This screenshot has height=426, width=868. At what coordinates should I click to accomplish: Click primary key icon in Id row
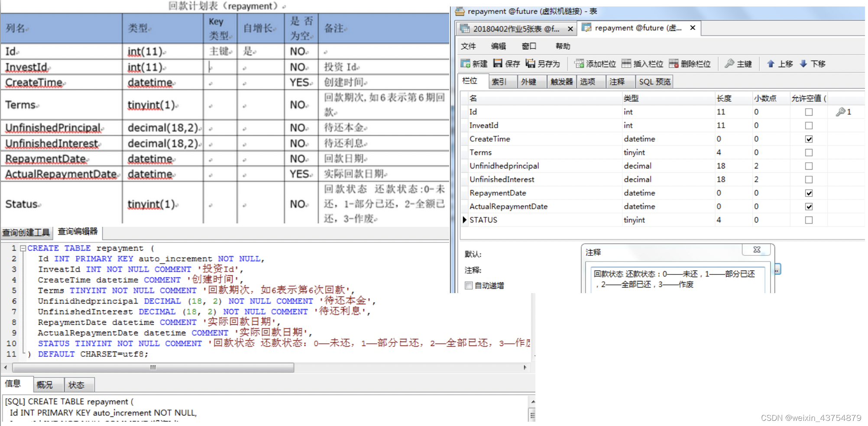click(840, 112)
